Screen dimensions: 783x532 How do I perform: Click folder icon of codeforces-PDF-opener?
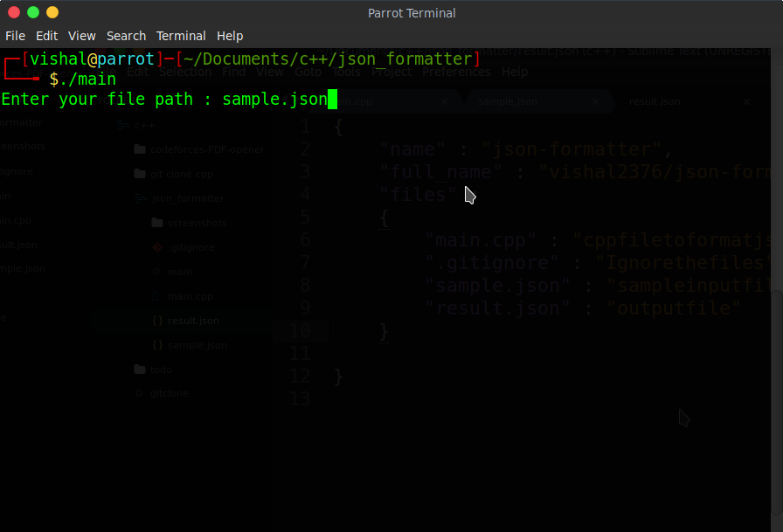coord(140,149)
